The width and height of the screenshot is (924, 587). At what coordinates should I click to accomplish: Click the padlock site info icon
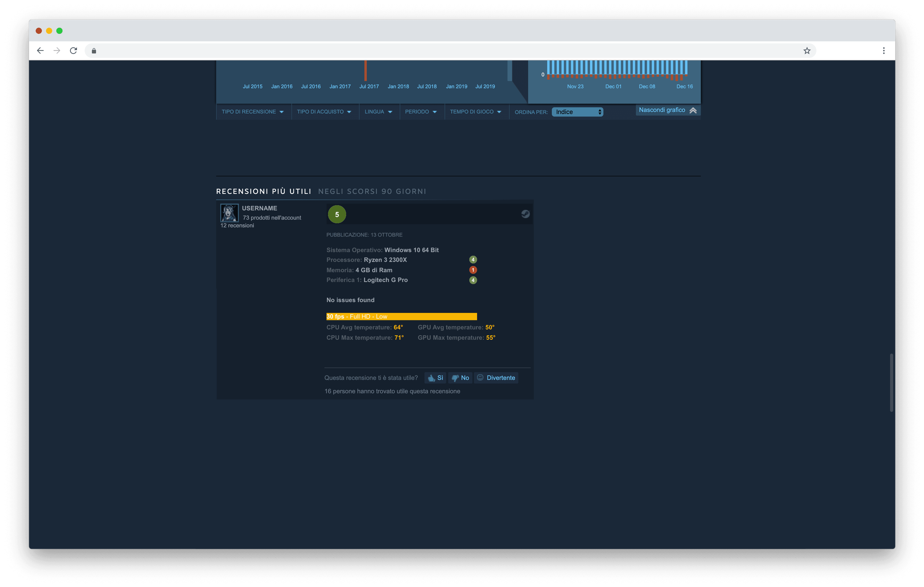pyautogui.click(x=94, y=50)
